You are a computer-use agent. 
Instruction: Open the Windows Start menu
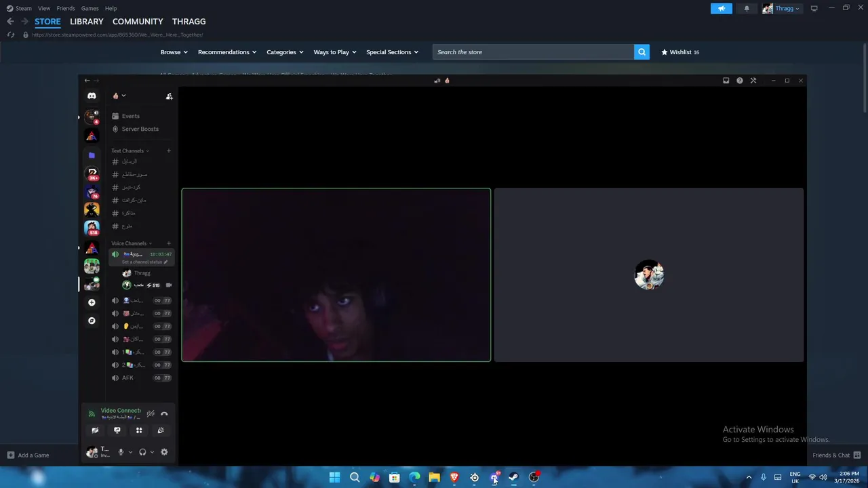[x=334, y=477]
